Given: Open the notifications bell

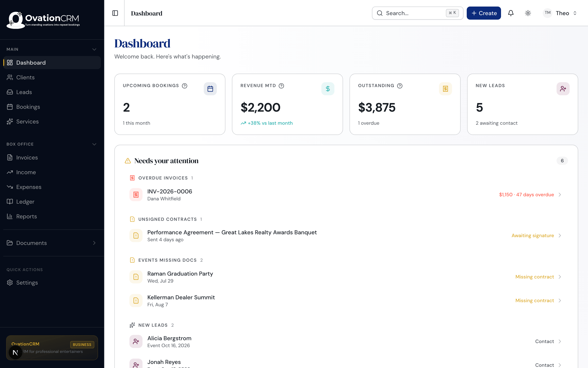Looking at the screenshot, I should point(511,13).
